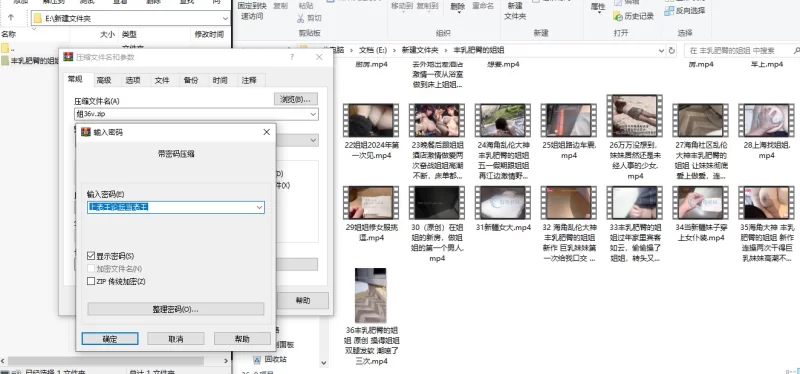Click the question mark help icon in archive dialog
This screenshot has width=800, height=374.
(x=292, y=57)
